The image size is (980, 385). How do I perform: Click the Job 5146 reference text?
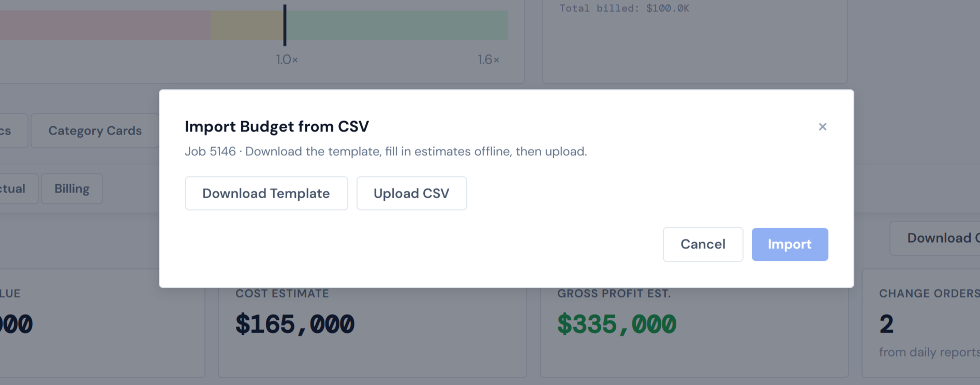210,151
